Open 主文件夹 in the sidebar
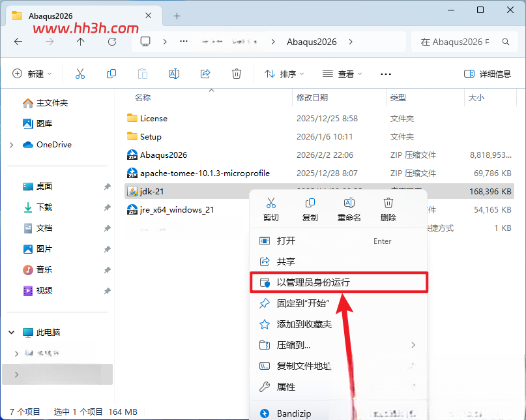526x420 pixels. click(x=45, y=103)
